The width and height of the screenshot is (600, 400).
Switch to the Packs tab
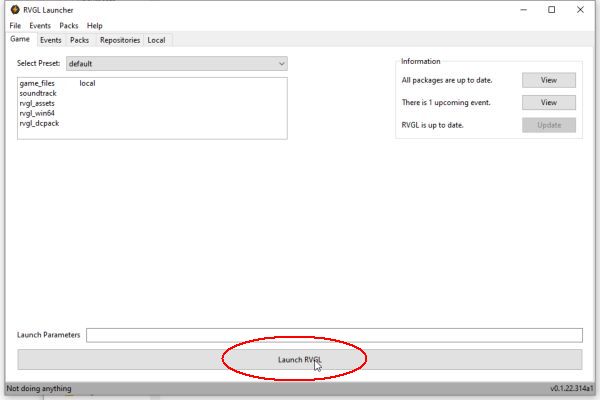79,40
